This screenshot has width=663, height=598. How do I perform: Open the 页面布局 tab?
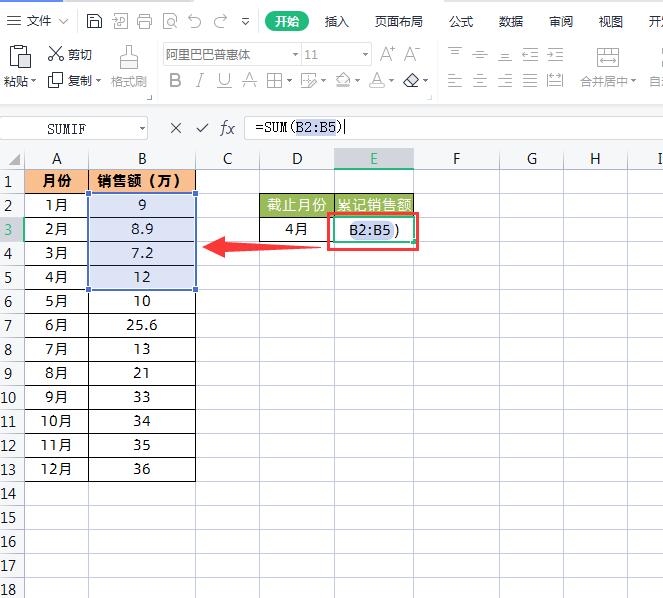(x=398, y=21)
